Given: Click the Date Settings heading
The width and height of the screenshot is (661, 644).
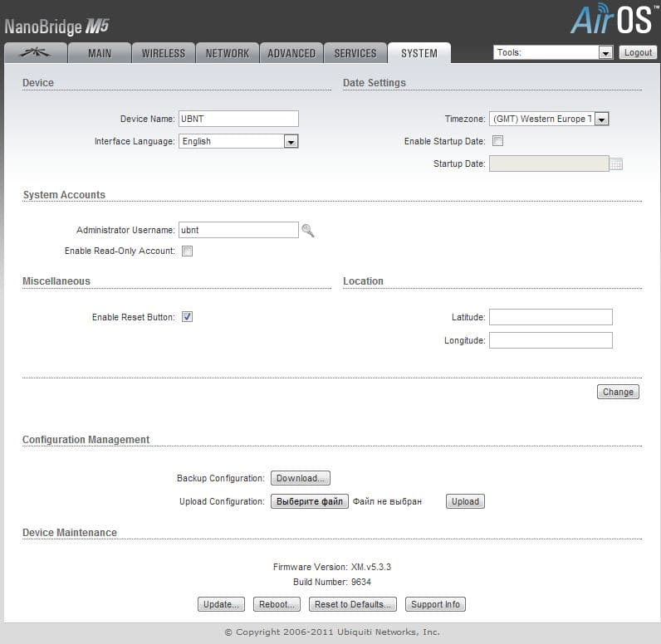Looking at the screenshot, I should pos(375,83).
